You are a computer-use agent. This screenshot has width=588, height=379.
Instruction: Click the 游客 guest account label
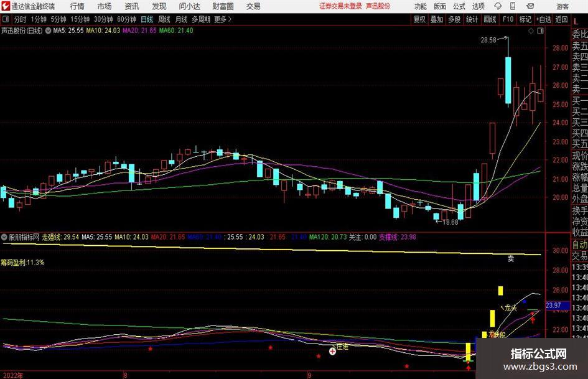tap(562, 6)
